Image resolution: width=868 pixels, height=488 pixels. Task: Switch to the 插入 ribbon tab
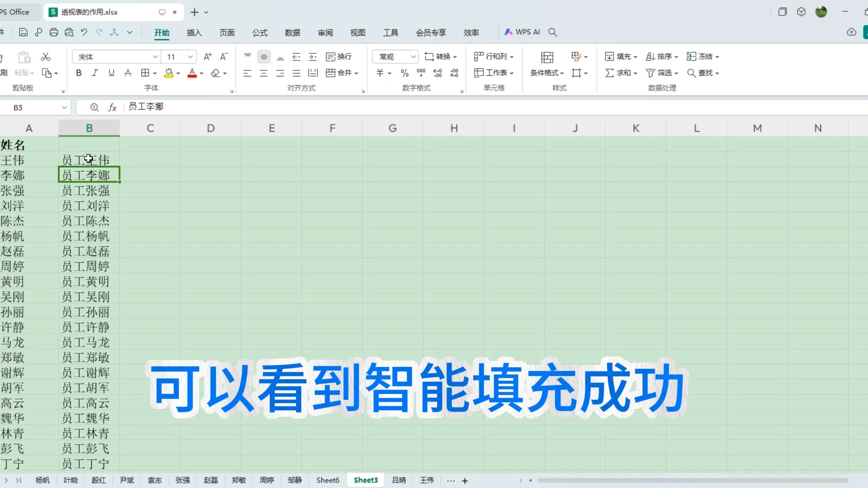click(x=194, y=33)
